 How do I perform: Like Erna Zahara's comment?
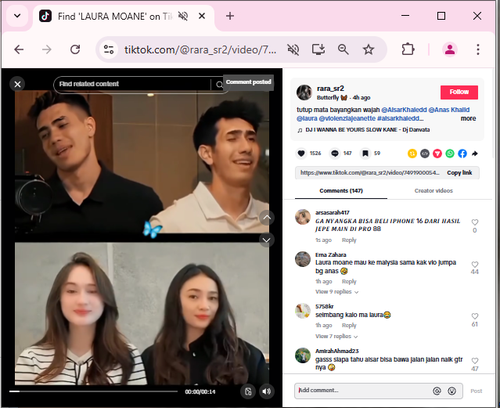(475, 264)
